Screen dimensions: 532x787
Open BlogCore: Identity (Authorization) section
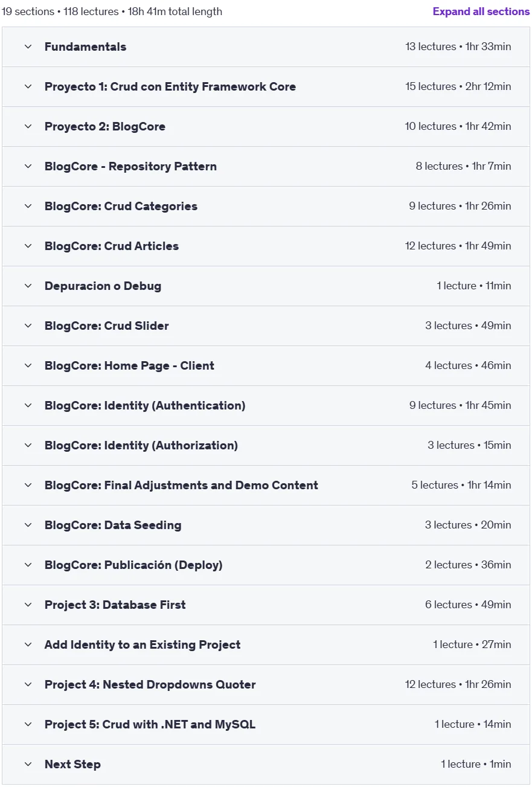[266, 445]
